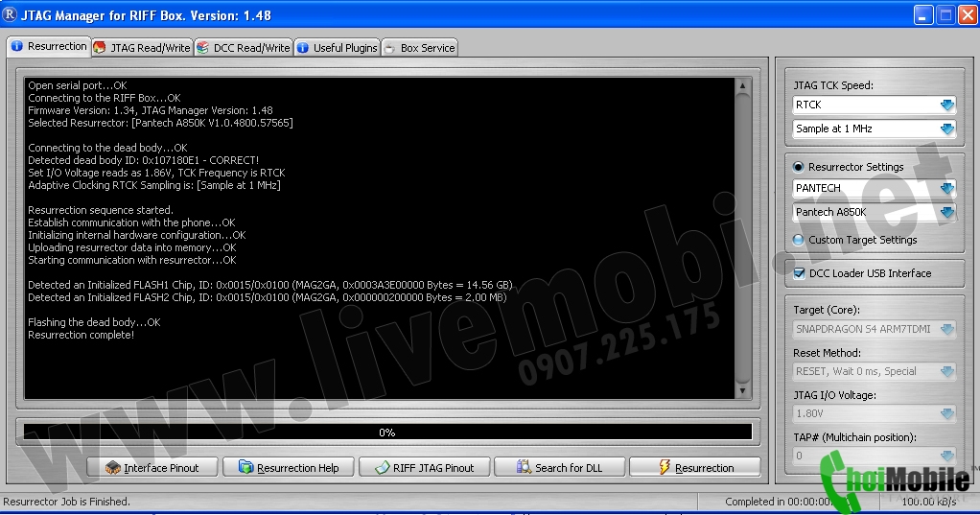This screenshot has width=980, height=515.
Task: Click the log scrollbar down arrow
Action: pos(742,391)
